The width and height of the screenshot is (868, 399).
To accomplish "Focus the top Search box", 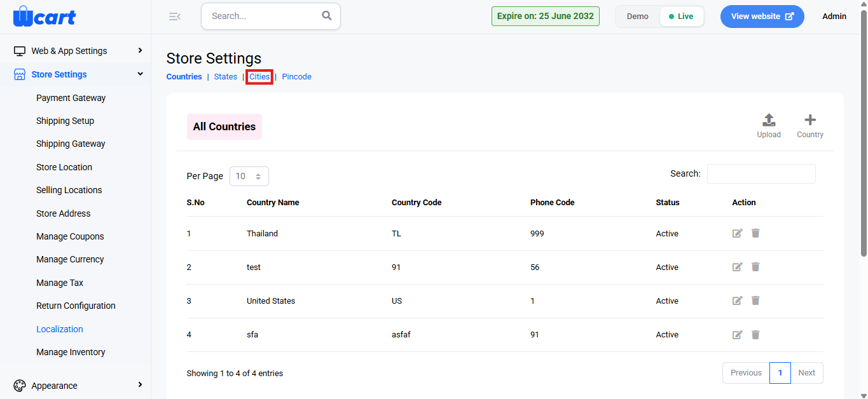I will 270,16.
